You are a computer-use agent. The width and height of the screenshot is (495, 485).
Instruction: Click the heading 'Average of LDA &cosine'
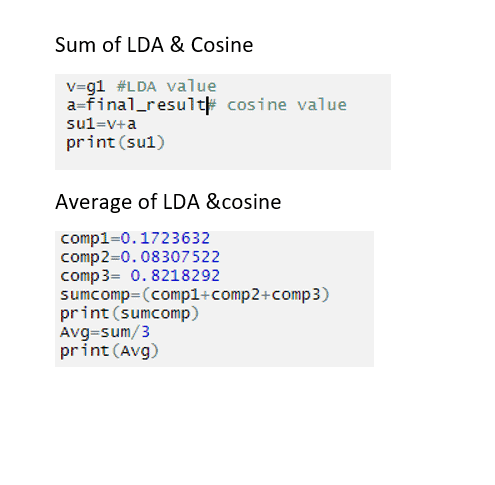point(168,202)
